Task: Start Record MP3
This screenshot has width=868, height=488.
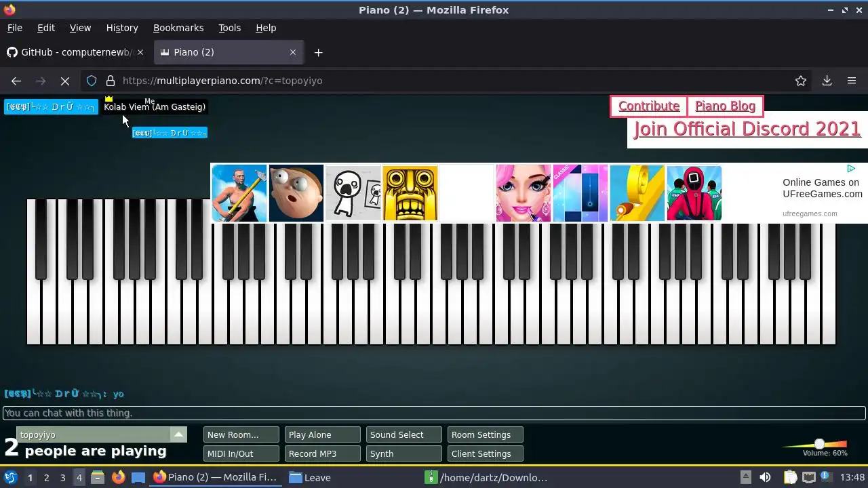Action: pyautogui.click(x=323, y=454)
